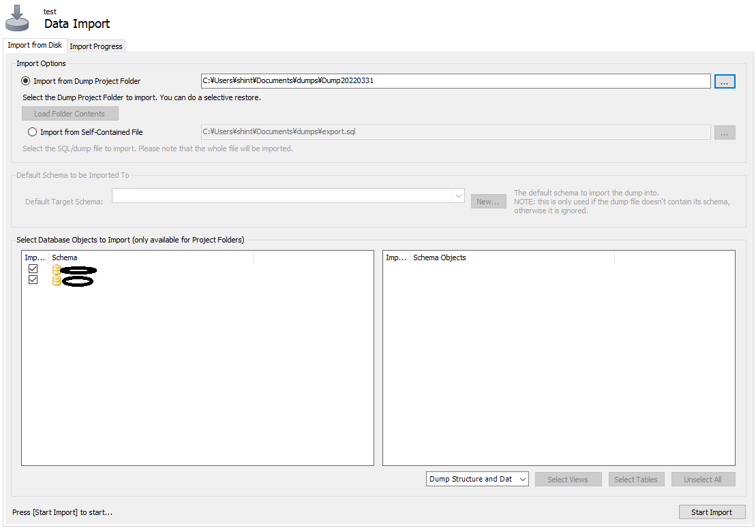
Task: Click the second schema's database icon
Action: point(57,281)
